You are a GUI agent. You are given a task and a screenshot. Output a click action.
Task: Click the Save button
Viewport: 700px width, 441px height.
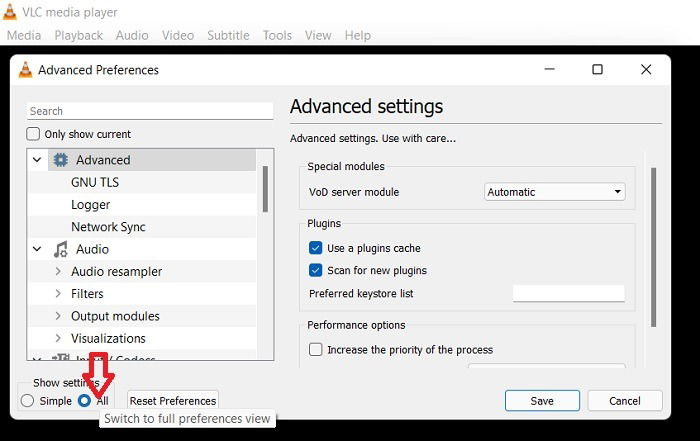point(542,401)
